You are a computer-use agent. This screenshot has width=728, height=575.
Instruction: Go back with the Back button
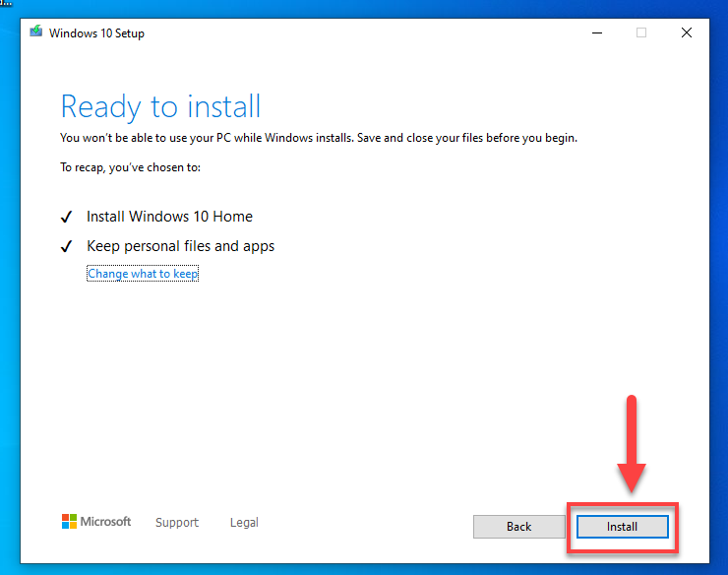point(519,527)
